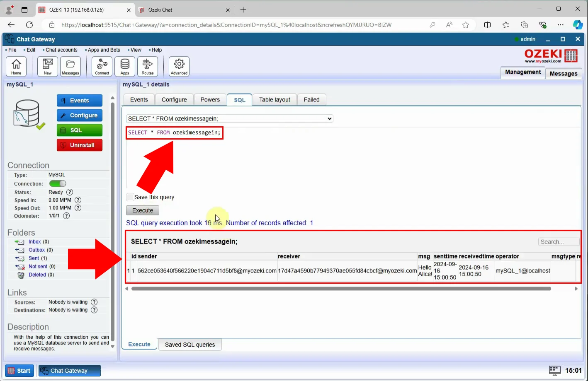Open the Apps toolbar icon
The image size is (588, 381).
pyautogui.click(x=125, y=66)
